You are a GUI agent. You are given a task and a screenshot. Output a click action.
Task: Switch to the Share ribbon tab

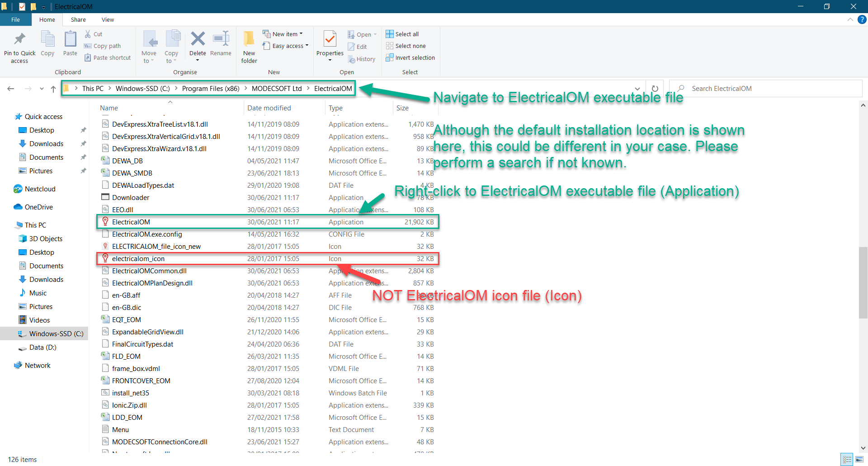click(x=78, y=19)
